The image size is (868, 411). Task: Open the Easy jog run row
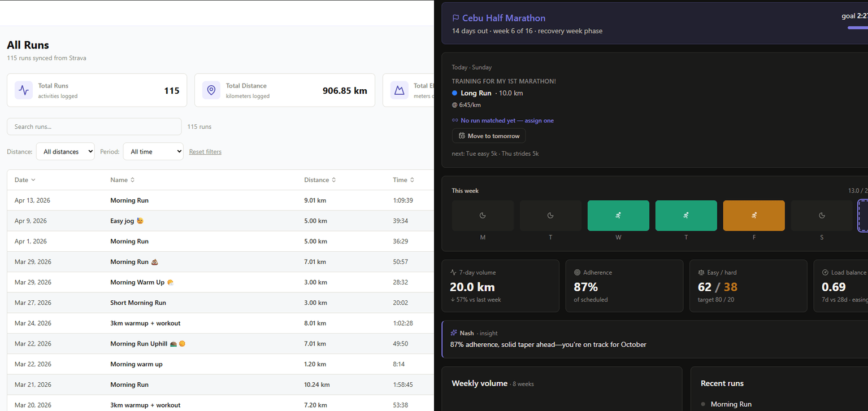pos(220,221)
